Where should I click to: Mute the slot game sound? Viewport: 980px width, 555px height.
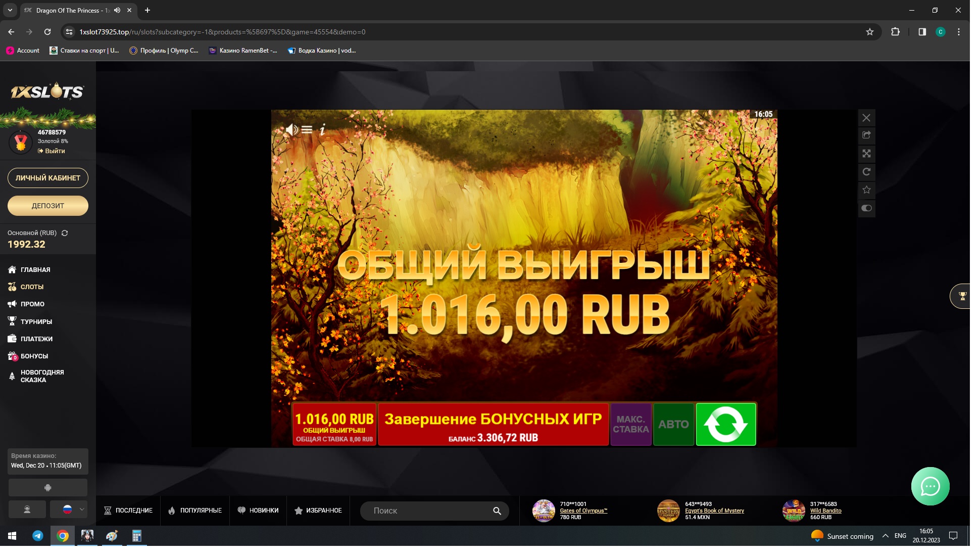pos(291,130)
